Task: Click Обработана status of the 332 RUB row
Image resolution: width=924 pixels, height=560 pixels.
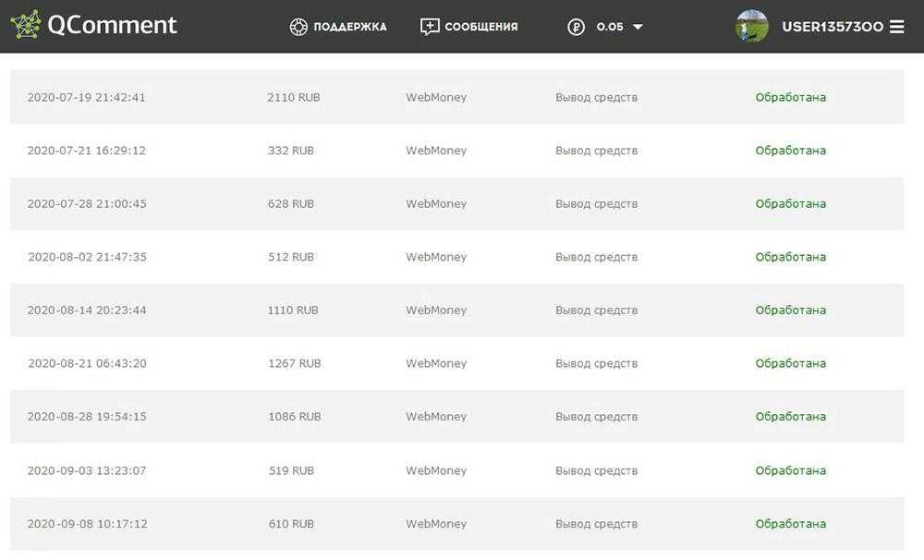Action: [x=790, y=151]
